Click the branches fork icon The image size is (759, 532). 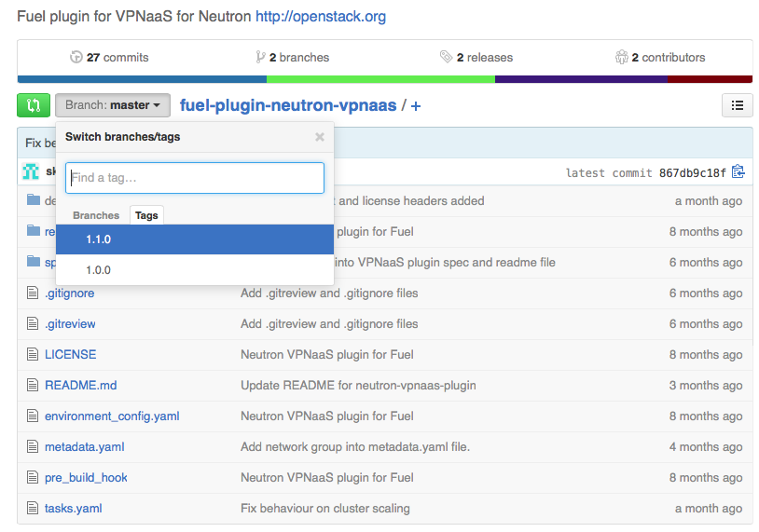click(260, 57)
